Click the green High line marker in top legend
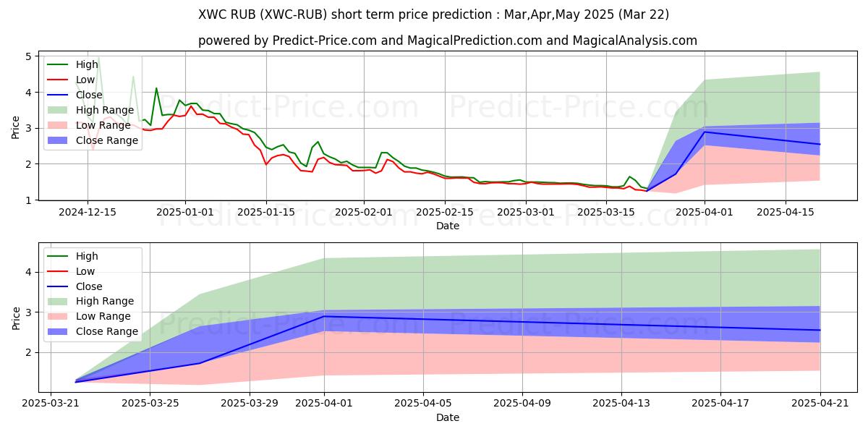The width and height of the screenshot is (868, 434). 59,65
